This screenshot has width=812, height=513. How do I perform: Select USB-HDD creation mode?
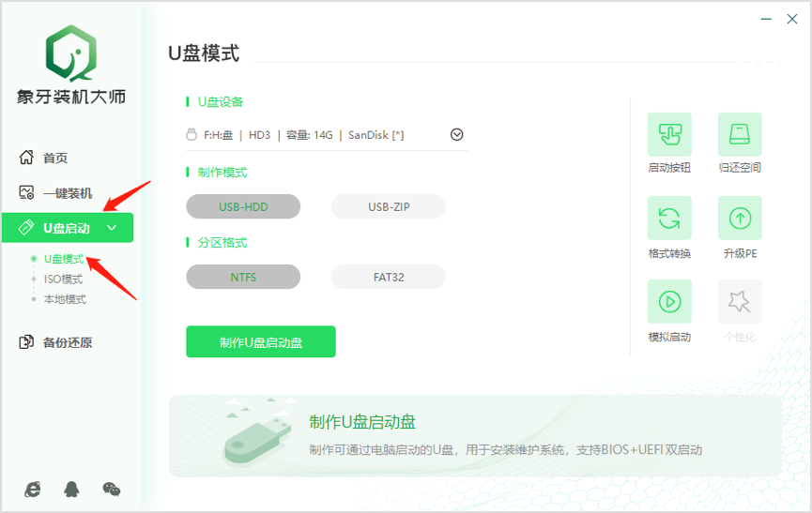[243, 206]
